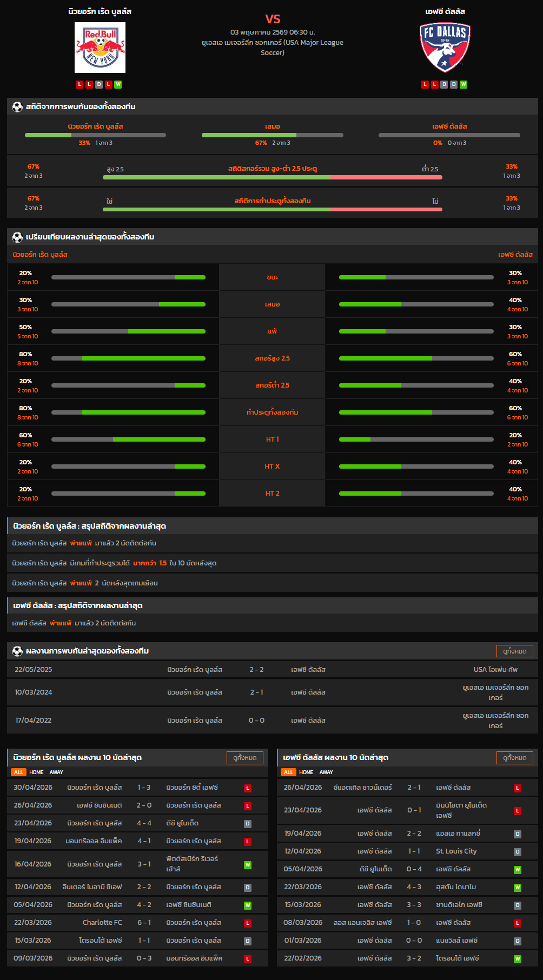The width and height of the screenshot is (543, 980).
Task: Click 'Charlotte FC' team name in Red Bulls results
Action: coord(102,923)
